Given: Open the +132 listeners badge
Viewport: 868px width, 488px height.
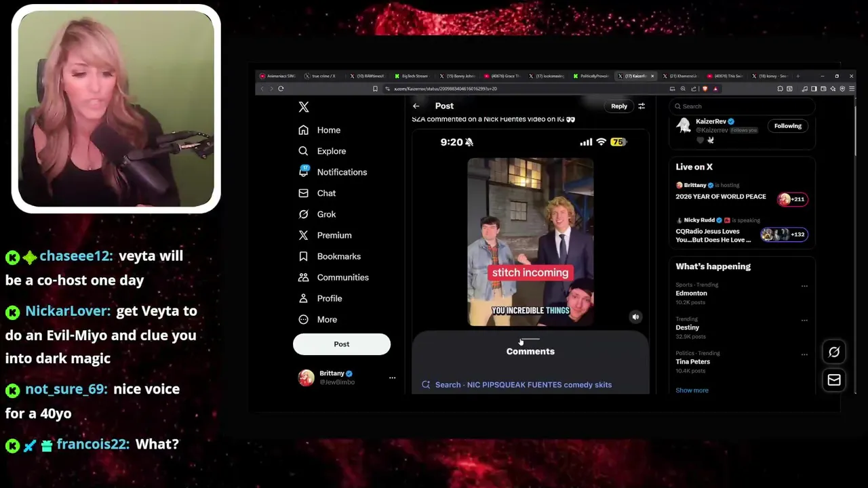Looking at the screenshot, I should 784,235.
